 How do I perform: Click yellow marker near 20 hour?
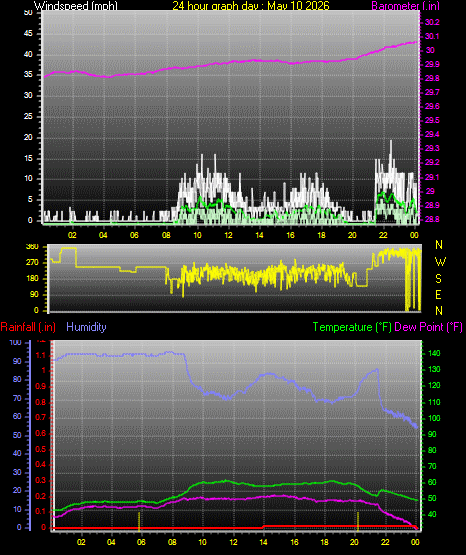tap(358, 521)
